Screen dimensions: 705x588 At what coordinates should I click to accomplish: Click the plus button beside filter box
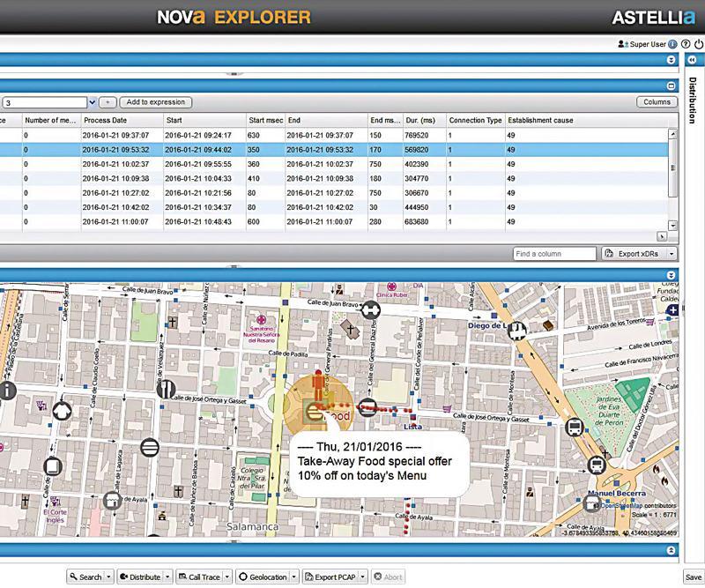click(x=108, y=102)
